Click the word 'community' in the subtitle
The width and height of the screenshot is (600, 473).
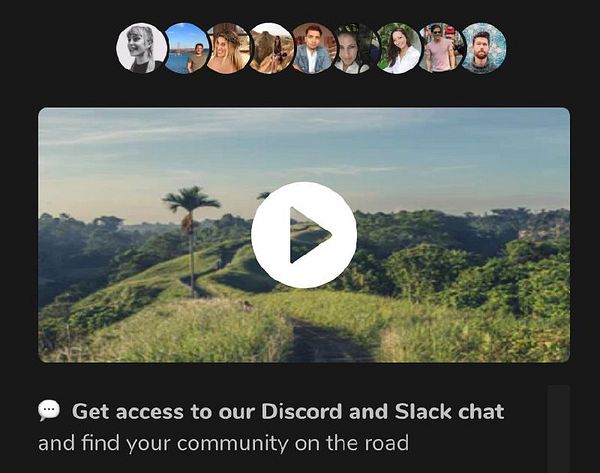tap(232, 444)
